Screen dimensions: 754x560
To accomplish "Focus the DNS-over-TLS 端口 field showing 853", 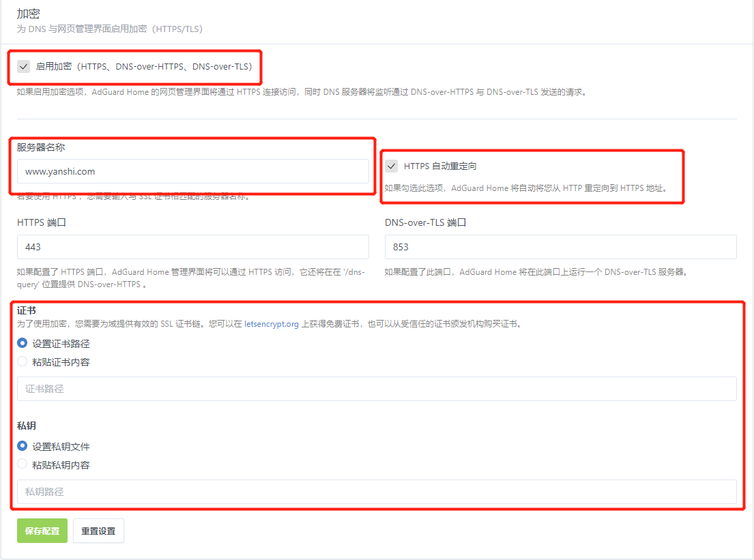I will tap(560, 247).
